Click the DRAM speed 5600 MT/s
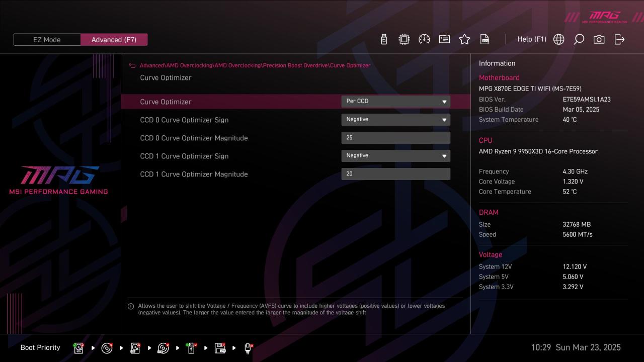 click(578, 234)
